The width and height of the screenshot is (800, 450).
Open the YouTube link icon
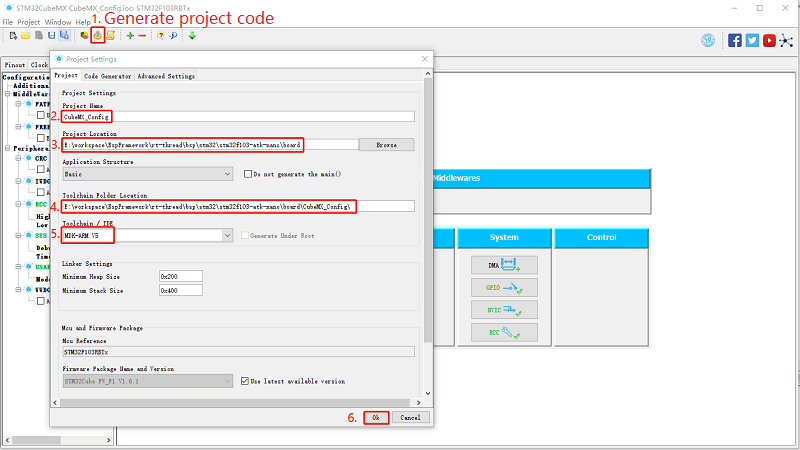(x=769, y=41)
